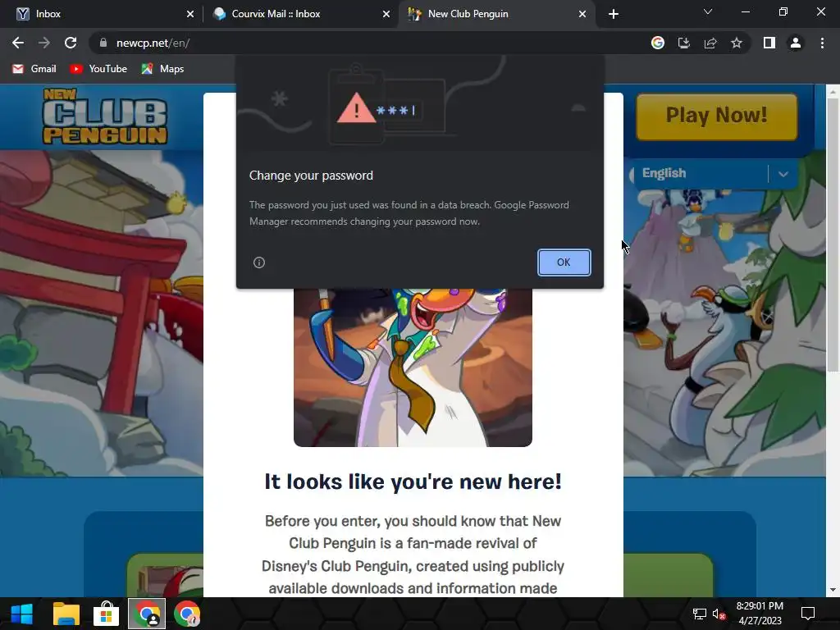
Task: Open the Windows Start menu
Action: click(21, 614)
